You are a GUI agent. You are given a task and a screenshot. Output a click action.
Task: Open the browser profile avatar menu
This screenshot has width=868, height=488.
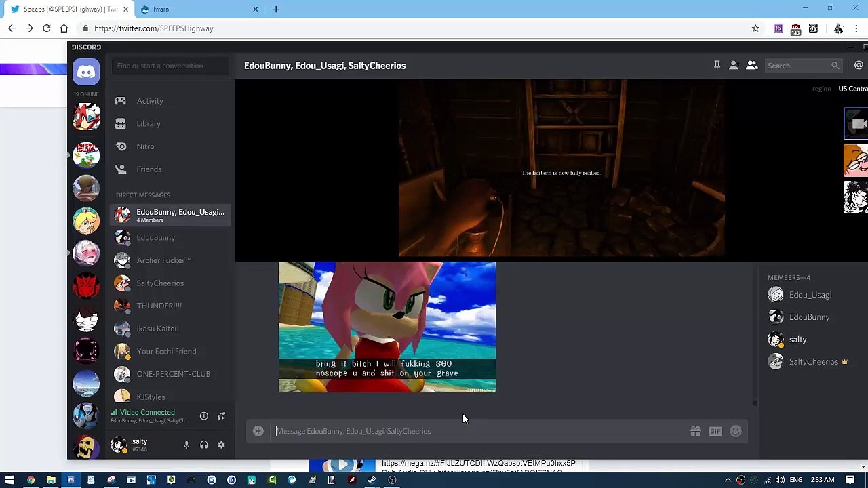839,28
